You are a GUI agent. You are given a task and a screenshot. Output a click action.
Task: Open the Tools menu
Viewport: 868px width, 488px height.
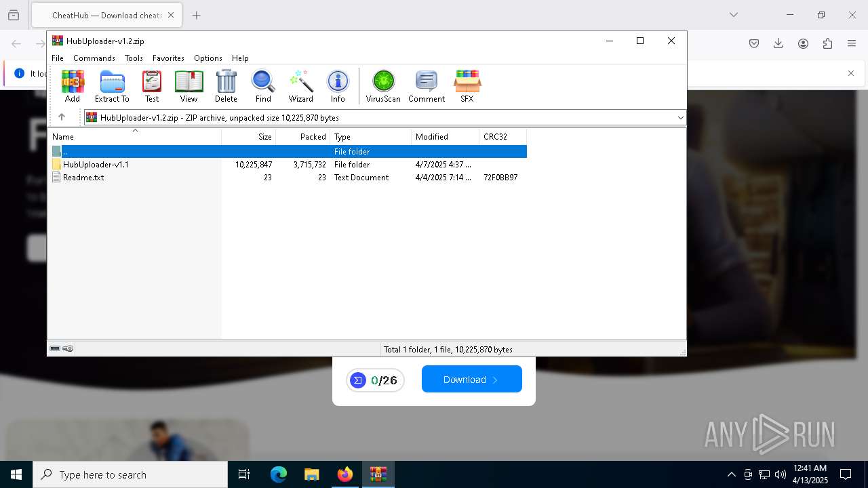(134, 58)
